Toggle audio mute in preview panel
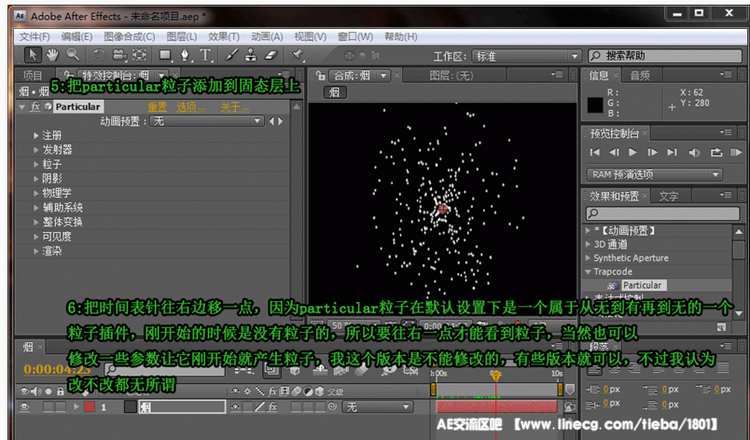750x440 pixels. [694, 153]
